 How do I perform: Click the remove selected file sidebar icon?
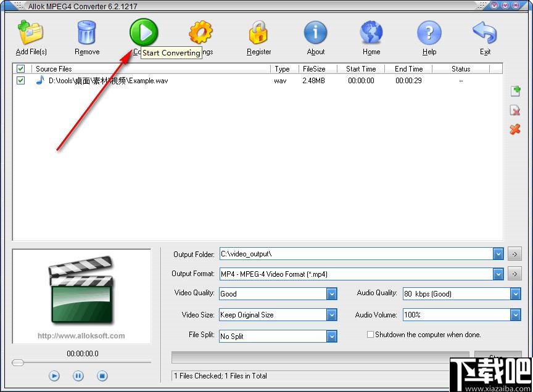[x=515, y=110]
